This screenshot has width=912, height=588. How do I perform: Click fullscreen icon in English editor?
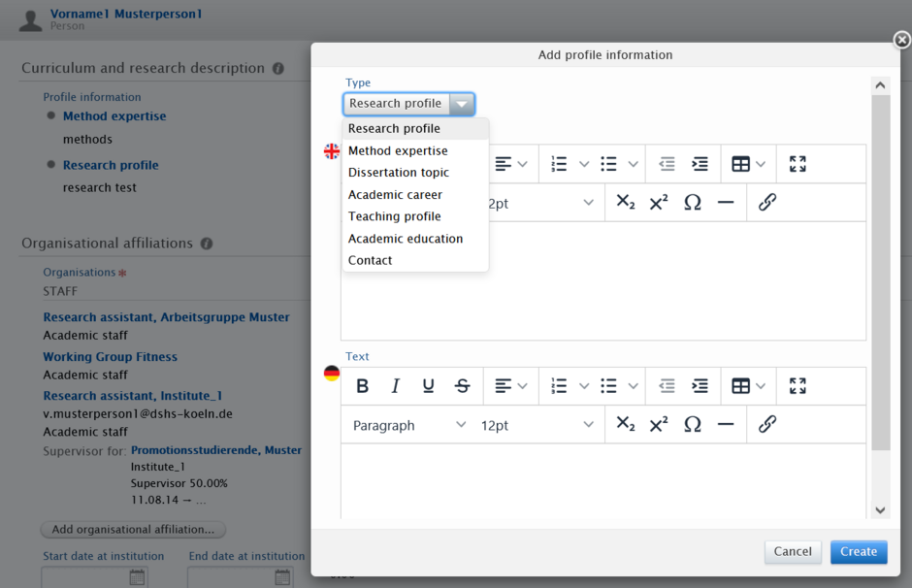click(798, 164)
